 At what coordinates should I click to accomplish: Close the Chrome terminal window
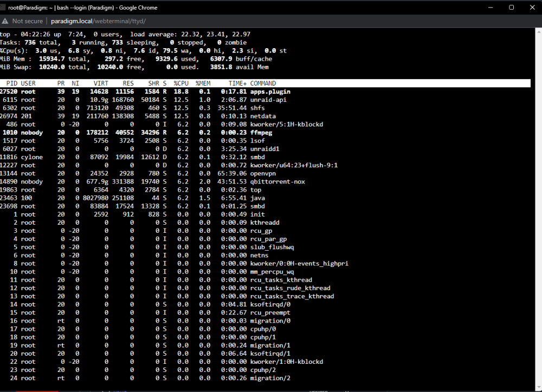pos(532,7)
